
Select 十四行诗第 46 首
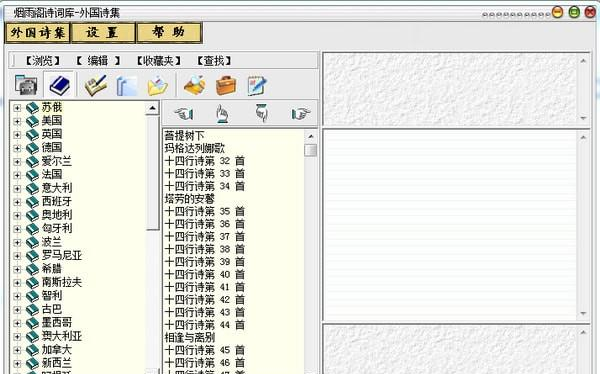(205, 363)
